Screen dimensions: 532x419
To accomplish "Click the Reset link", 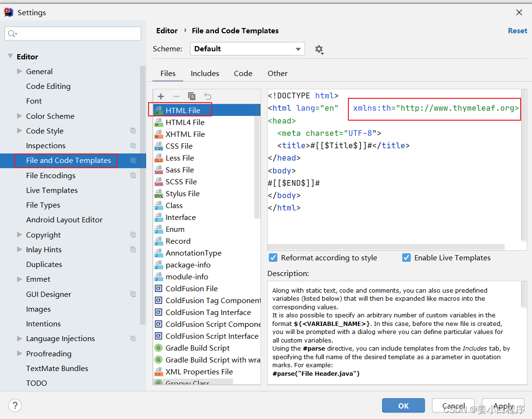I will (x=517, y=31).
